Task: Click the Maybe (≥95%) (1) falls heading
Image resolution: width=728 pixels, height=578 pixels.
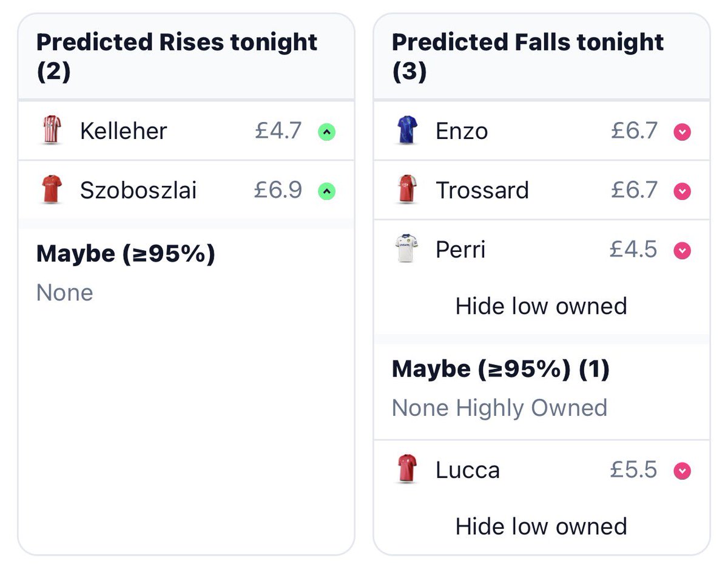Action: 500,369
